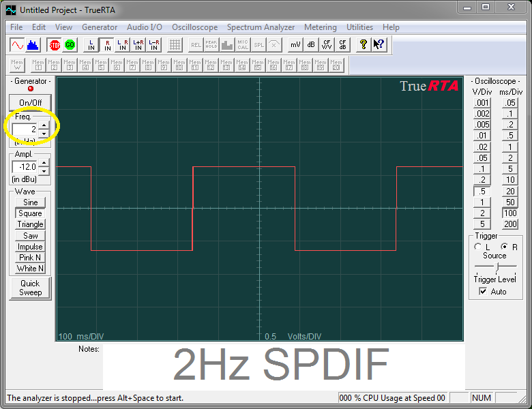This screenshot has width=532, height=409.
Task: Start a Quick Sweep
Action: click(30, 288)
